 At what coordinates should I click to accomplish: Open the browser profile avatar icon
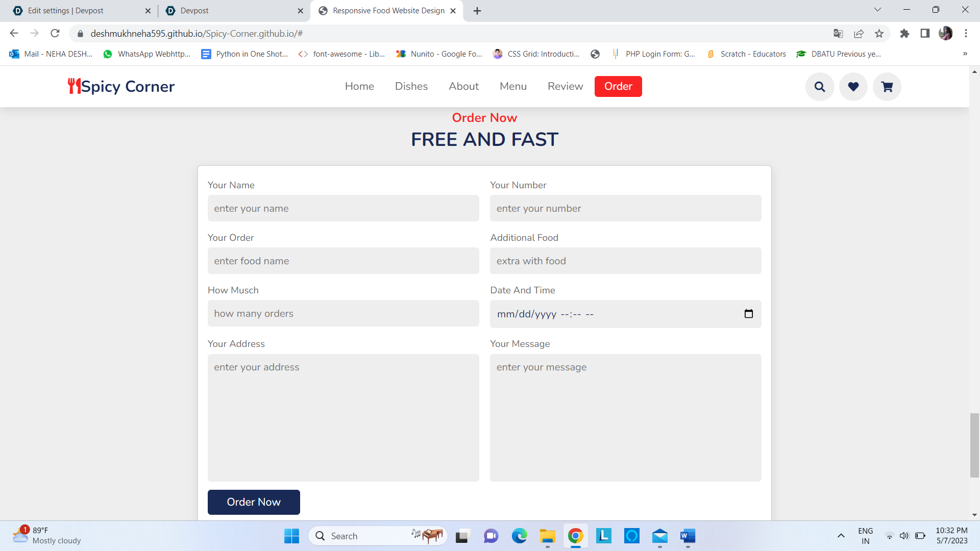946,33
